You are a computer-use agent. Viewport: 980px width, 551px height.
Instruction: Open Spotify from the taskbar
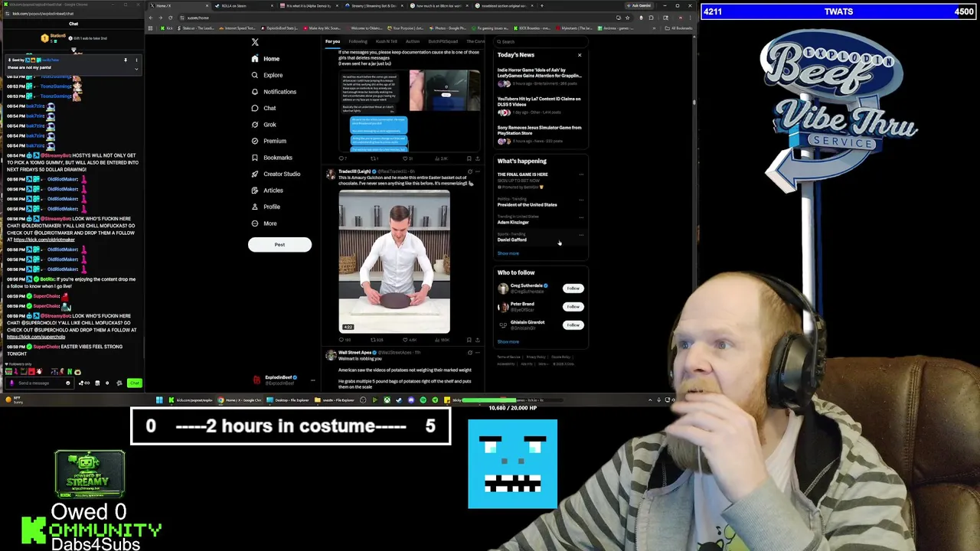click(423, 399)
